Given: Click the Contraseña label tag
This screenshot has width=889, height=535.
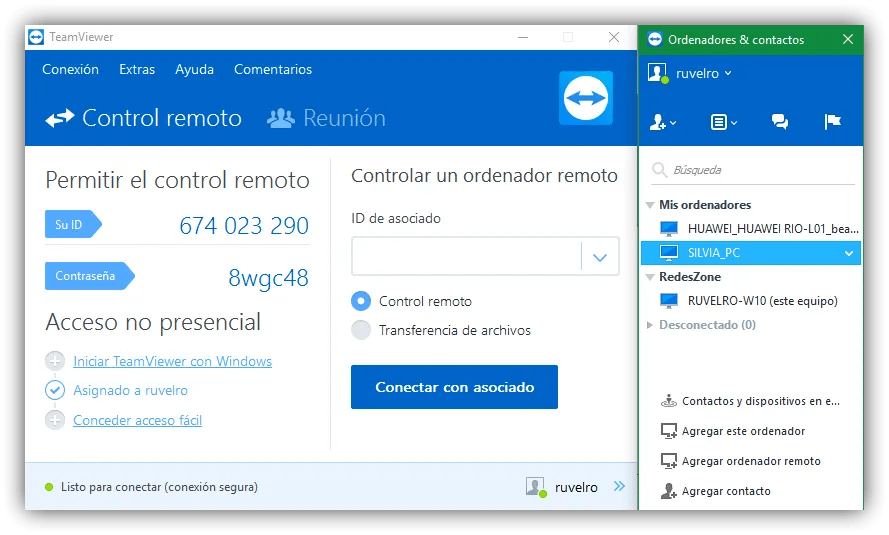Looking at the screenshot, I should [90, 276].
